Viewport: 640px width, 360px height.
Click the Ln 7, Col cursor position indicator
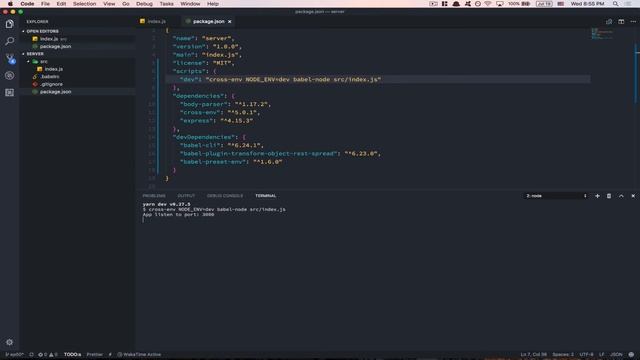coord(533,354)
